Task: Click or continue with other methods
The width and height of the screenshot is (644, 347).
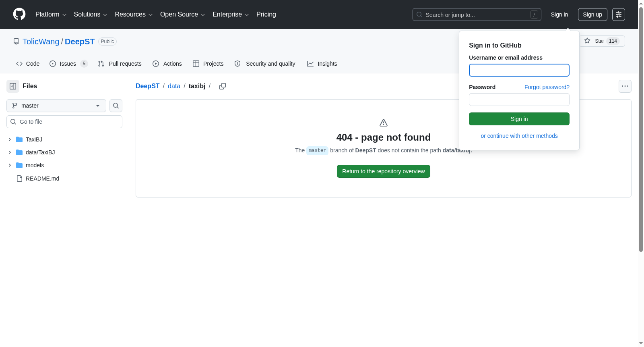Action: [519, 136]
